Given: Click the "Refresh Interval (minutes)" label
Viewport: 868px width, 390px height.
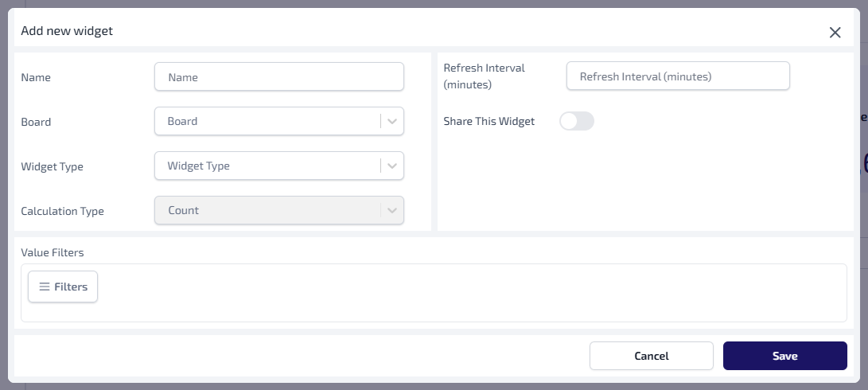Looking at the screenshot, I should pyautogui.click(x=484, y=76).
